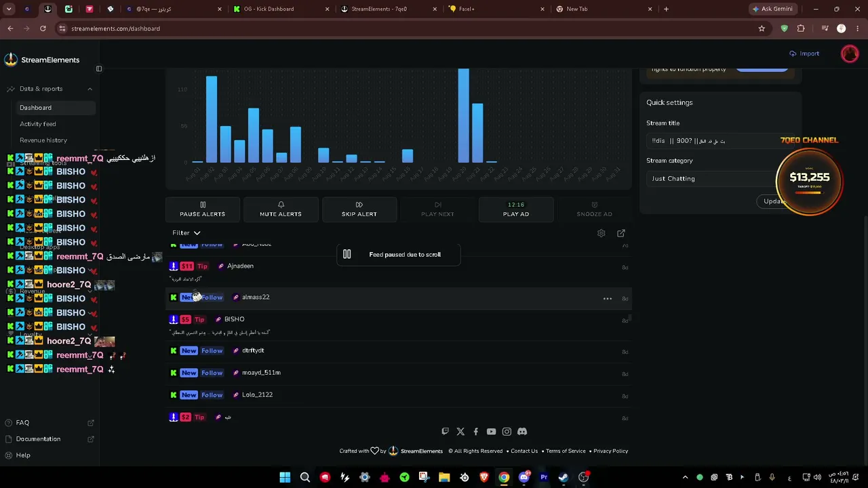Open the Revenue history sidebar item
This screenshot has width=868, height=488.
[43, 140]
